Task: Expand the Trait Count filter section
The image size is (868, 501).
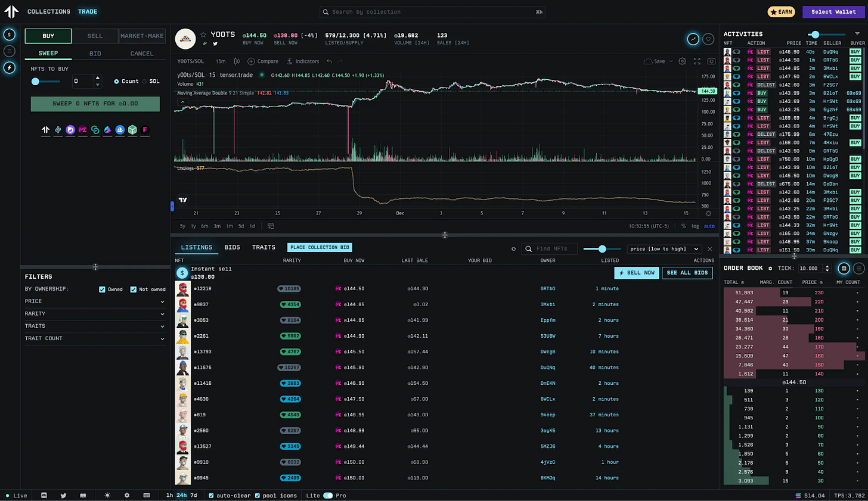Action: [95, 339]
